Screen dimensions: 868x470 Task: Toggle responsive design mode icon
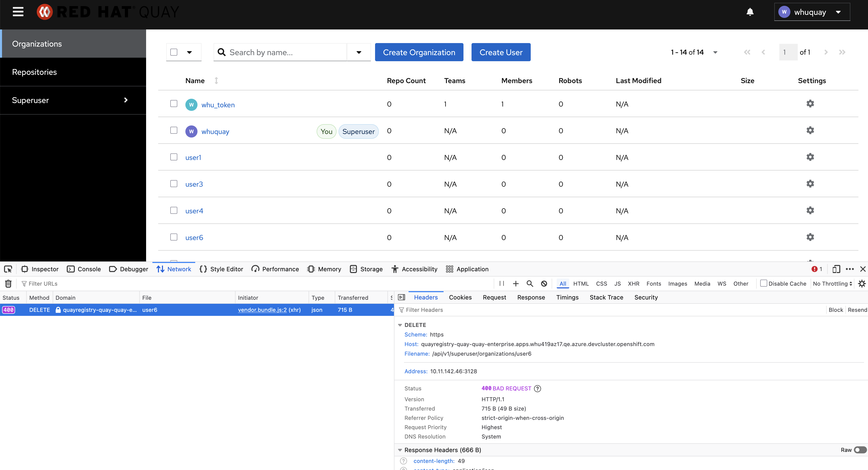(836, 269)
